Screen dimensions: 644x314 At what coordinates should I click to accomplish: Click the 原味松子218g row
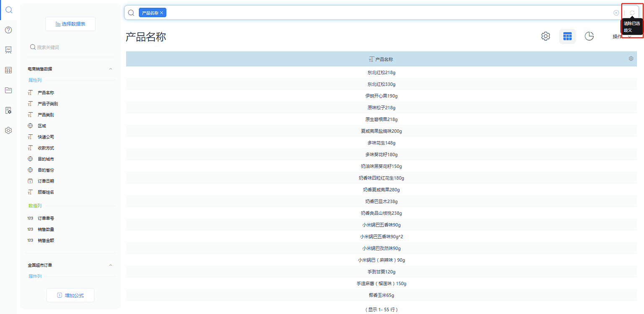pos(382,108)
